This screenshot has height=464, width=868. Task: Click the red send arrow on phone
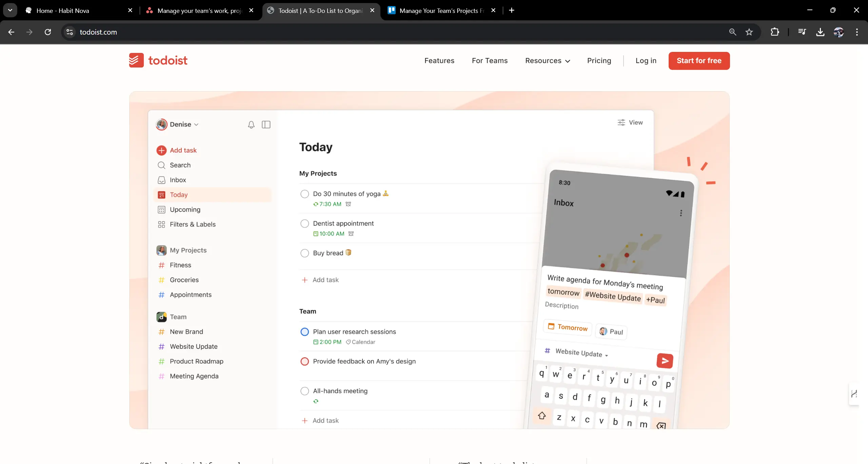tap(665, 361)
